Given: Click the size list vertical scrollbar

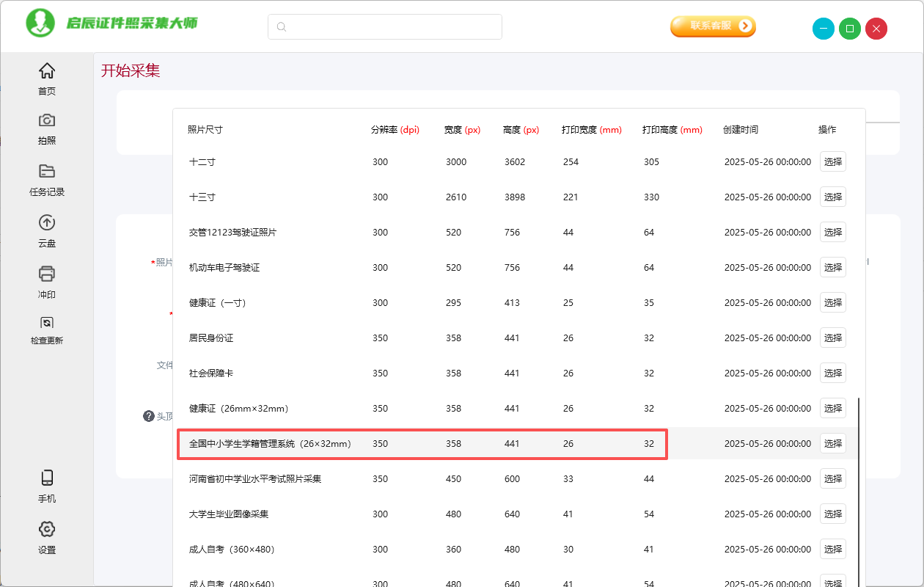Looking at the screenshot, I should pyautogui.click(x=859, y=492).
